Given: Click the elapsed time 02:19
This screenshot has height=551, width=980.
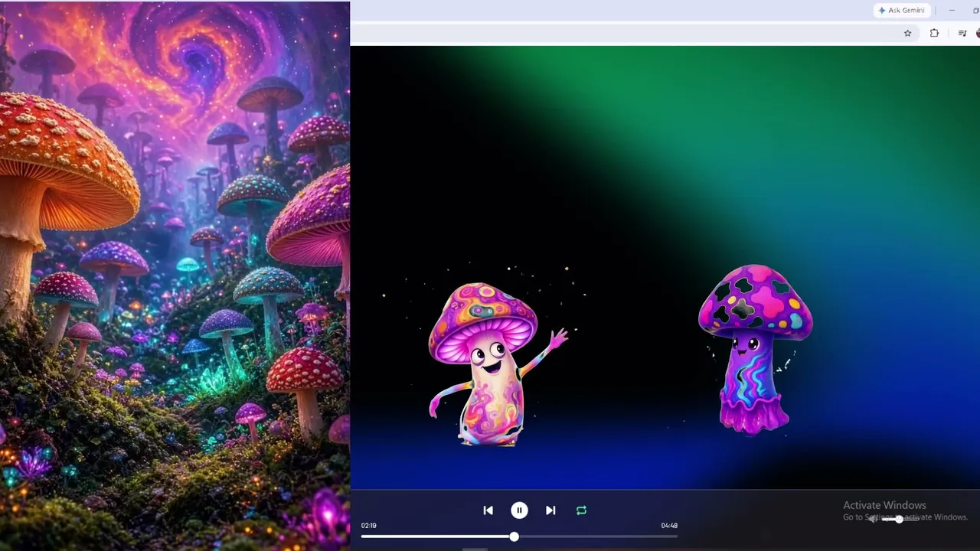Looking at the screenshot, I should 369,526.
